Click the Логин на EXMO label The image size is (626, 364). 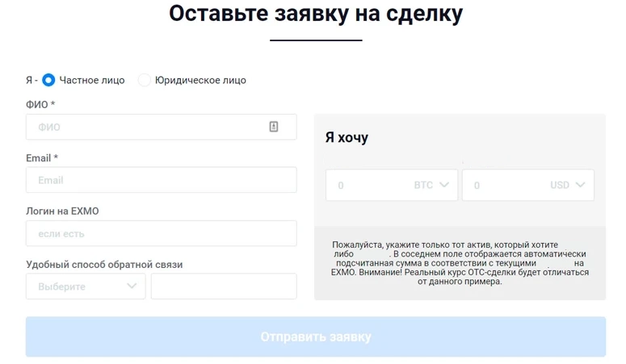coord(62,211)
